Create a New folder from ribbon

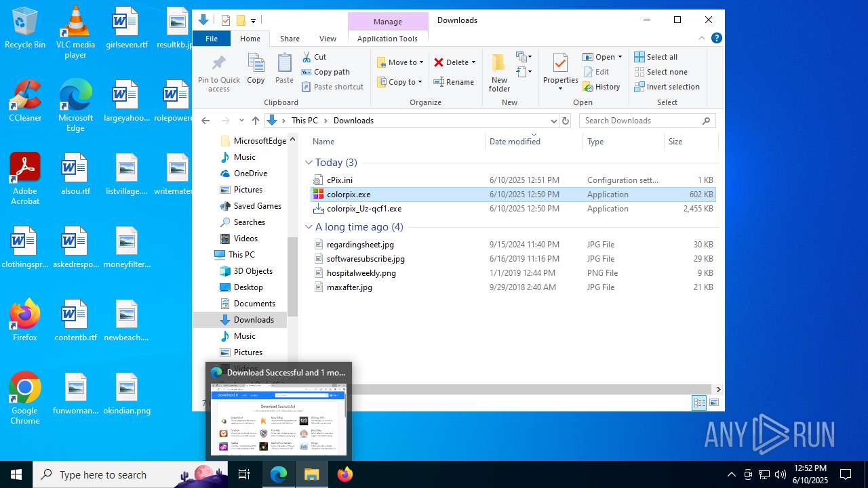[x=499, y=73]
